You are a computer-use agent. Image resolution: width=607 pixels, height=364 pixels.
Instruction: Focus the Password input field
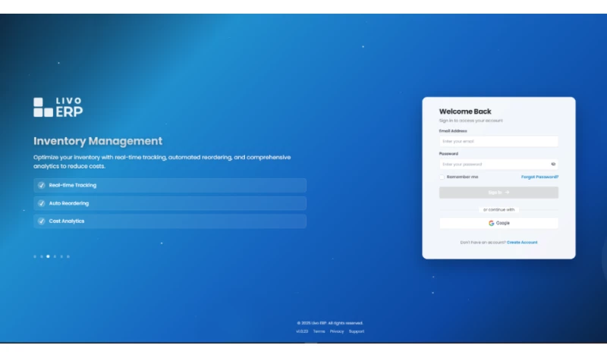[493, 164]
